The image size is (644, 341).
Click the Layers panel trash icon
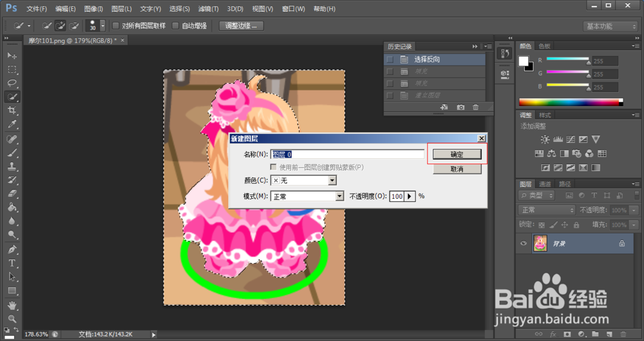(x=623, y=334)
